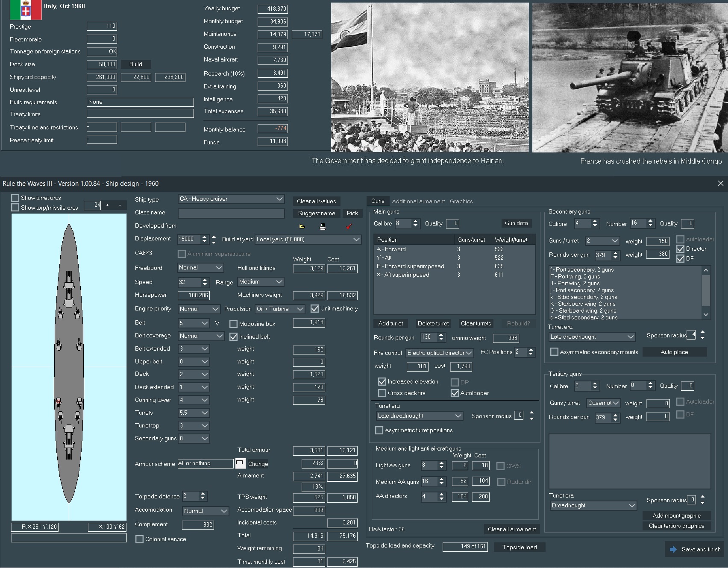Disable Unit machinery checkbox
The width and height of the screenshot is (728, 568).
coord(314,308)
